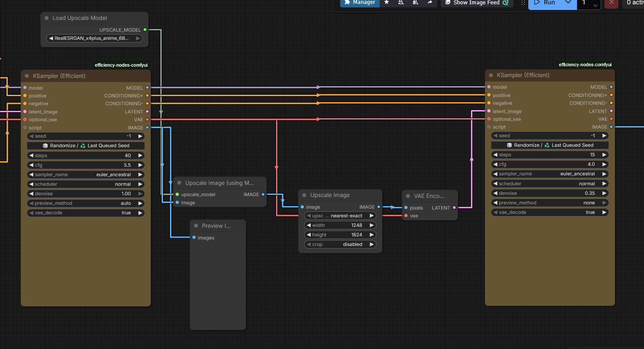Click the red cancel X icon
Screen dimensions: 644x349
coord(611,3)
